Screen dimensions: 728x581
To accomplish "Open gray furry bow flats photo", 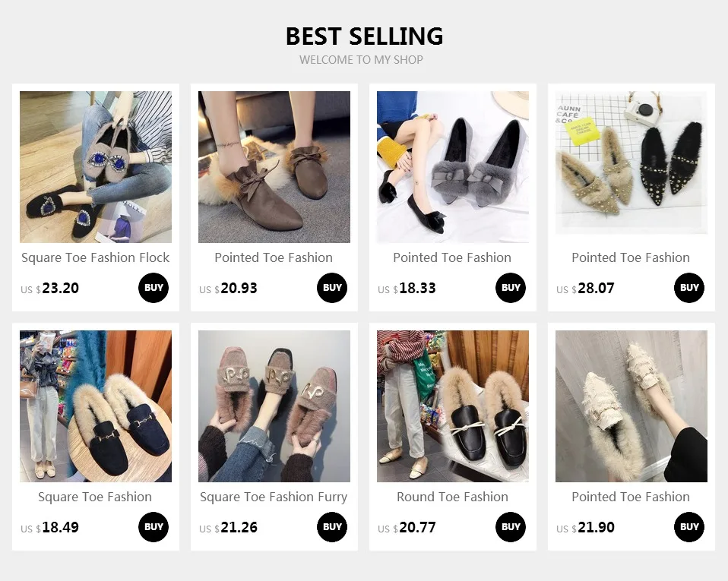I will (453, 167).
